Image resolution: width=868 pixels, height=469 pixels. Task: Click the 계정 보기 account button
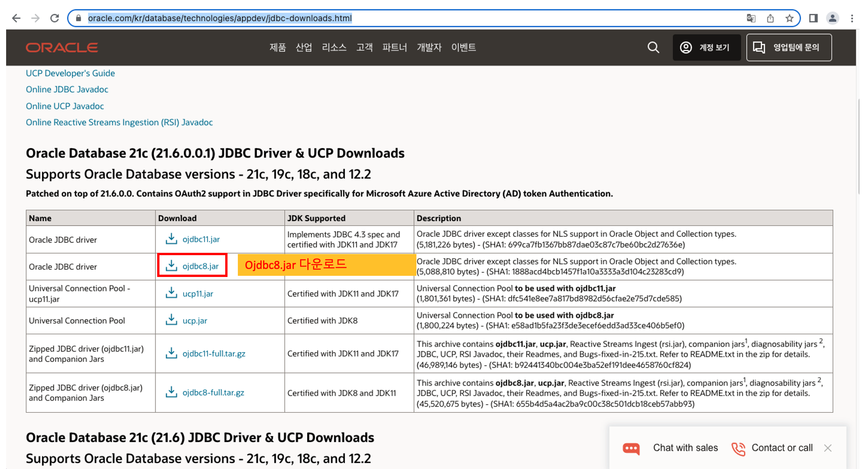[707, 47]
